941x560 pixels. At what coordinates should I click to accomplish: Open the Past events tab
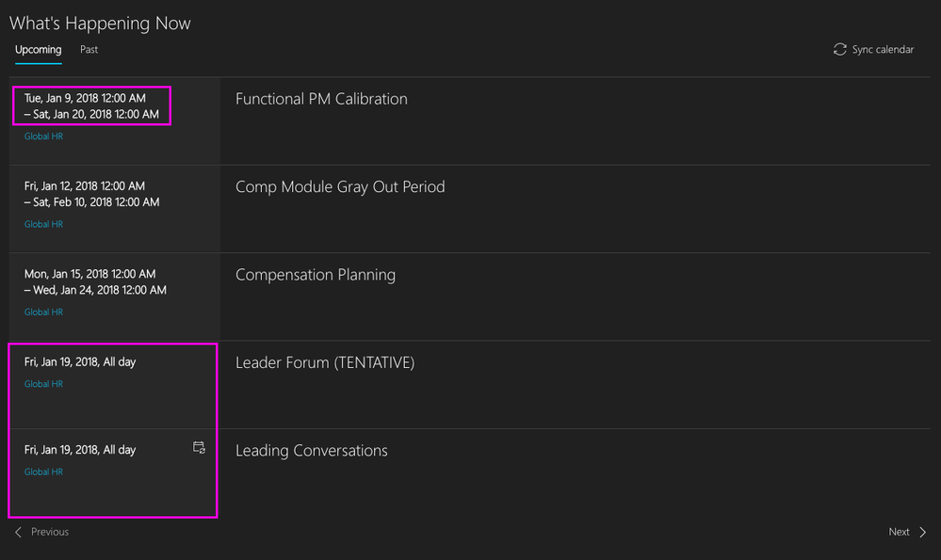pos(89,50)
